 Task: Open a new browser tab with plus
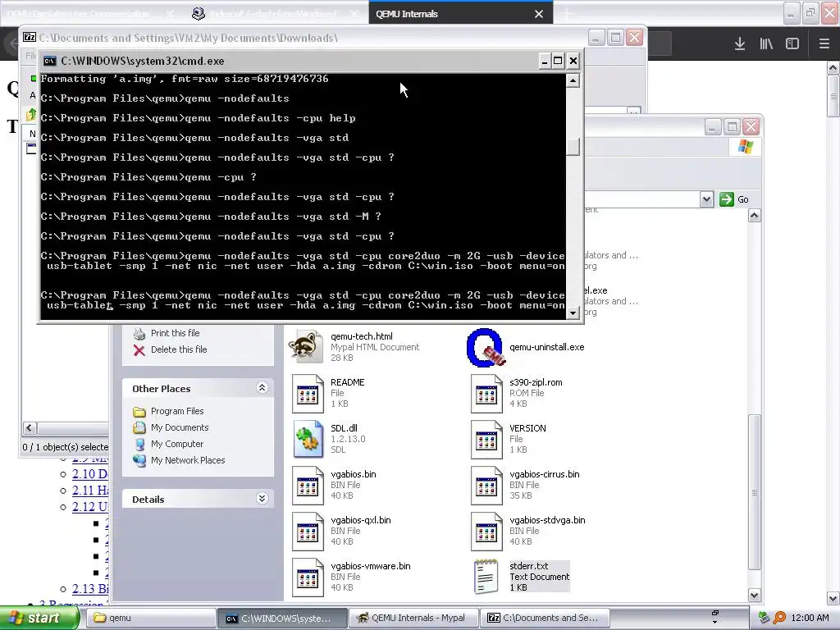(568, 14)
